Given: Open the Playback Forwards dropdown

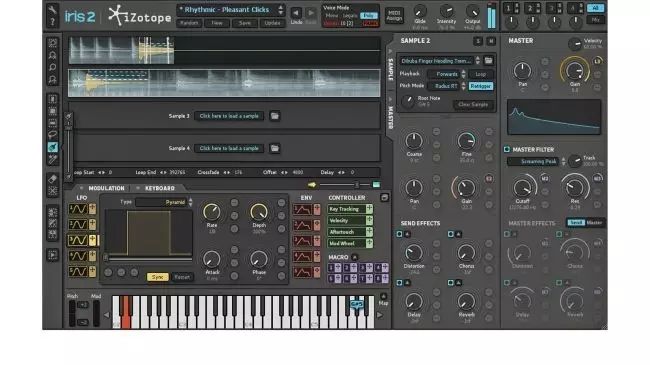Looking at the screenshot, I should point(446,74).
